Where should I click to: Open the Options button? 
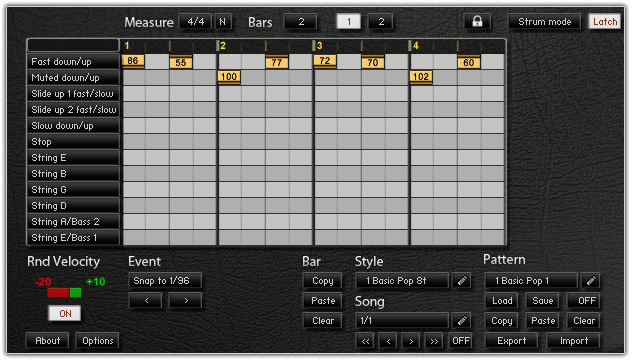coord(98,341)
